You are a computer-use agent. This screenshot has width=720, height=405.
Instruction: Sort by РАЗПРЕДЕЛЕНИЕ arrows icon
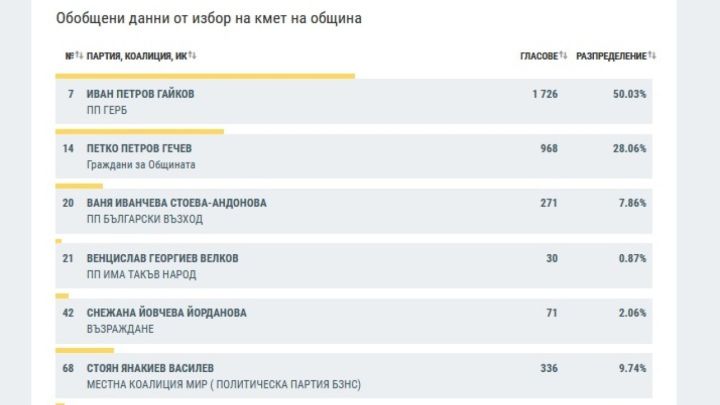[652, 56]
